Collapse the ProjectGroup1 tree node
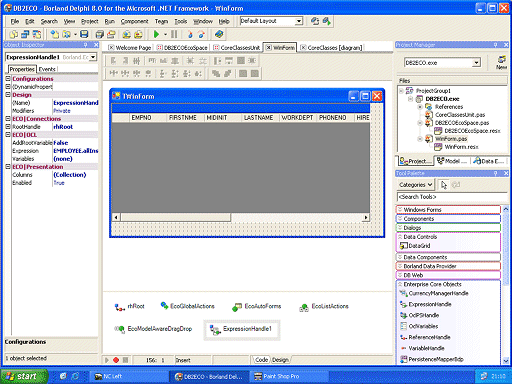This screenshot has height=384, width=512. click(x=401, y=91)
